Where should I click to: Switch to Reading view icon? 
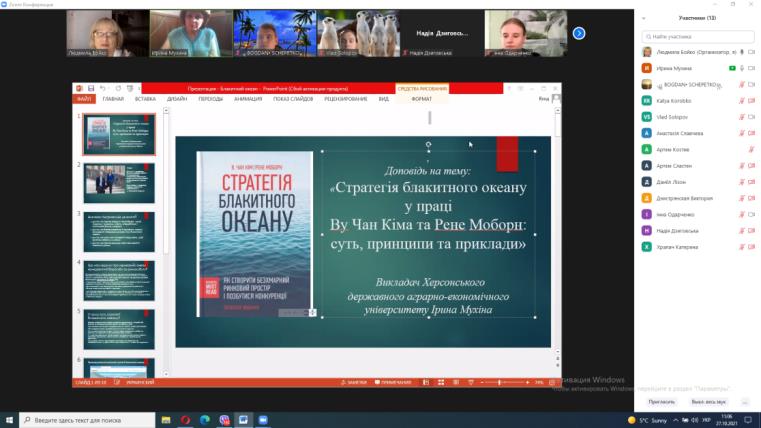456,382
